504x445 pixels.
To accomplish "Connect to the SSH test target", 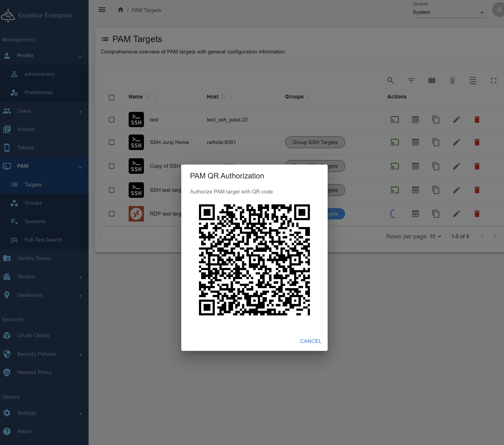I will [x=395, y=190].
